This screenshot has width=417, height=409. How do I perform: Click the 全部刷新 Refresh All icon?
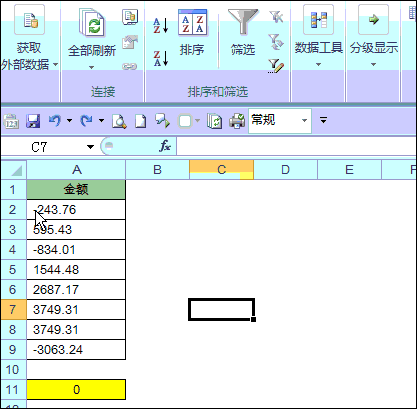click(x=92, y=22)
